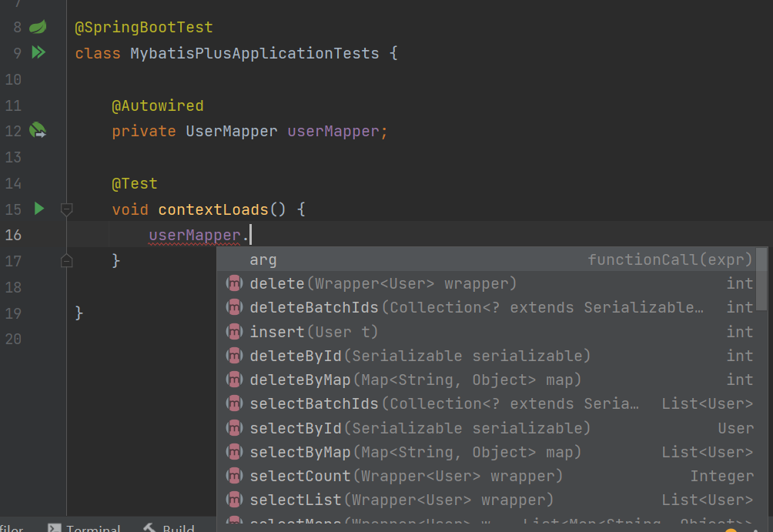Viewport: 773px width, 532px height.
Task: Click the method icon beside delete
Action: [234, 283]
